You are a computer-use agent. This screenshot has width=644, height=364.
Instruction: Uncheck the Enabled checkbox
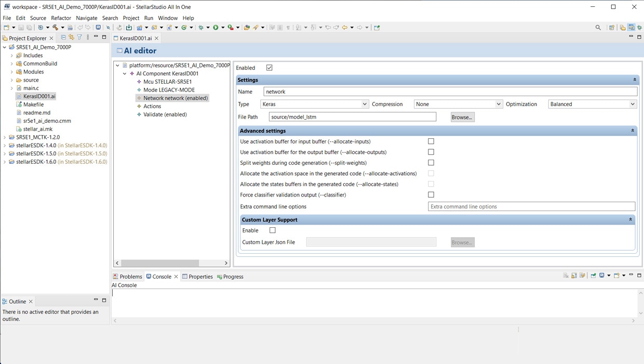[269, 68]
